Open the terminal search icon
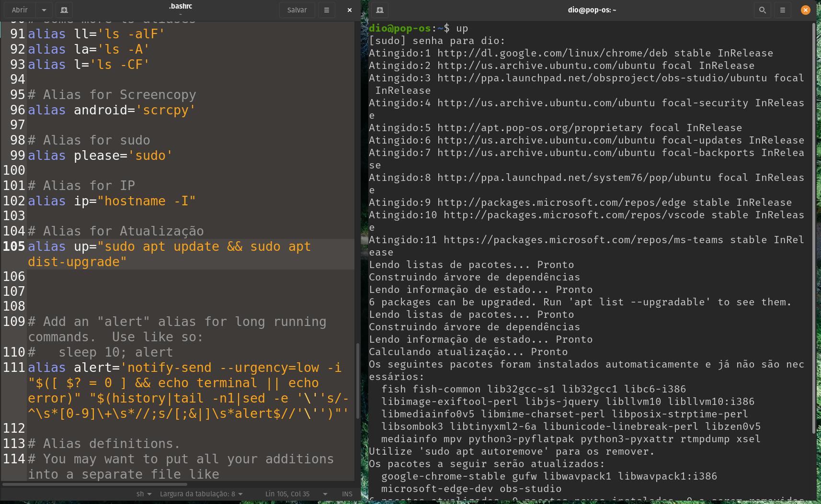Image resolution: width=821 pixels, height=504 pixels. click(x=762, y=10)
